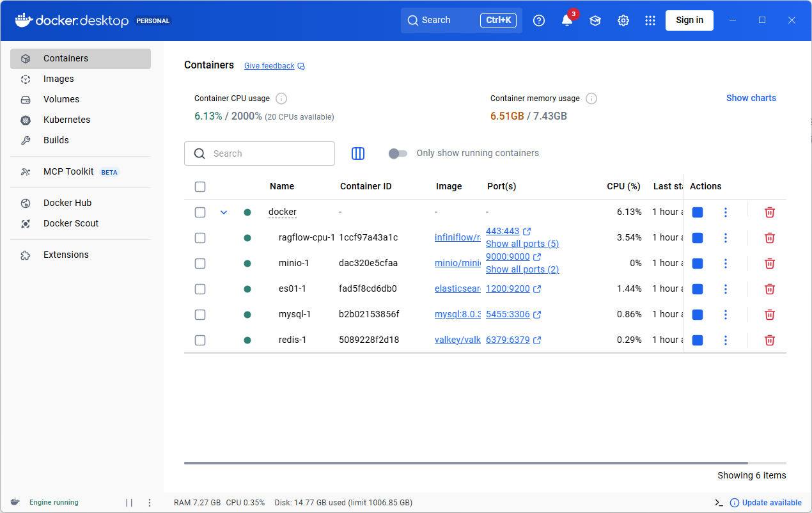Open the notifications bell
812x513 pixels.
(567, 20)
